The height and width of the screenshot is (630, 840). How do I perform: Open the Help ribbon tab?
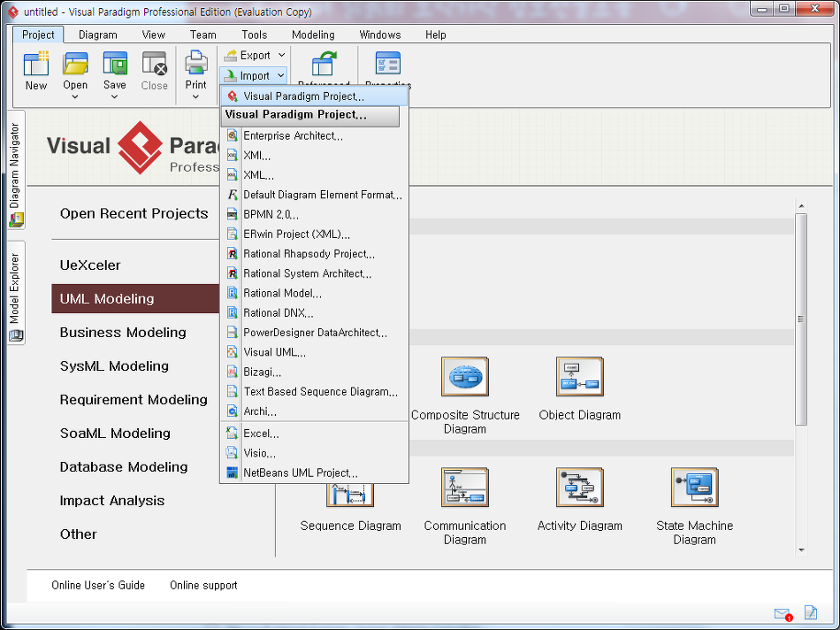click(x=436, y=35)
